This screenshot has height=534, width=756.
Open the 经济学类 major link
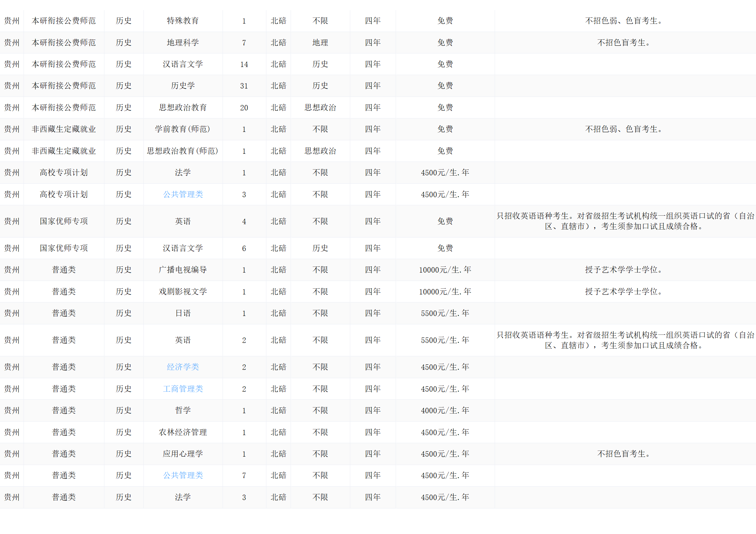[x=183, y=367]
